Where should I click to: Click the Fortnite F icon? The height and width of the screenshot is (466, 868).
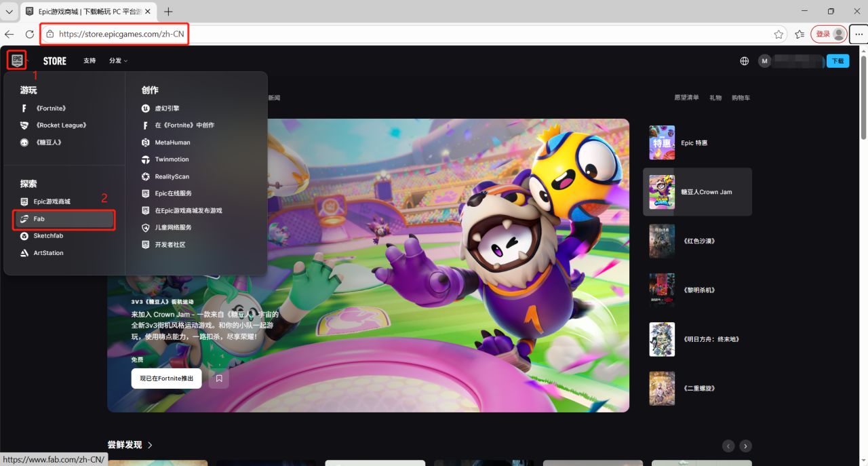(x=24, y=108)
